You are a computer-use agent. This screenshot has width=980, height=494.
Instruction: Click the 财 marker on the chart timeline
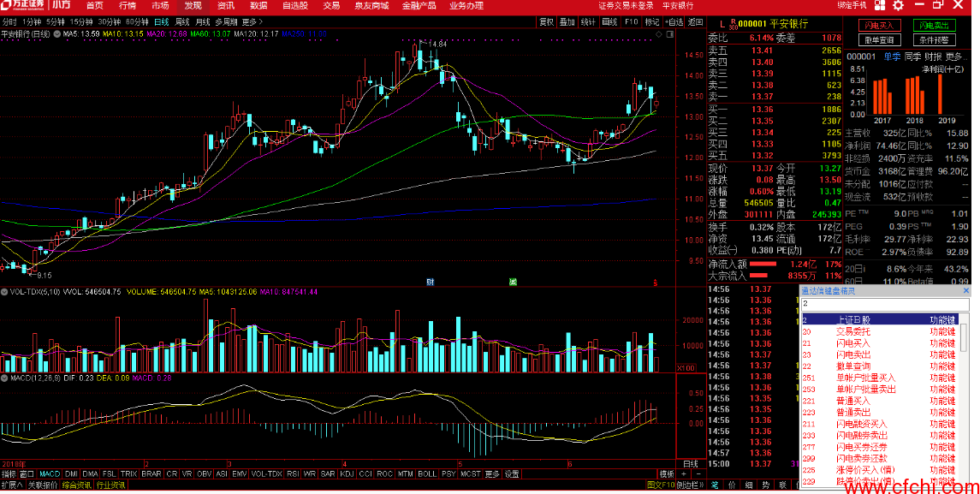tap(430, 282)
